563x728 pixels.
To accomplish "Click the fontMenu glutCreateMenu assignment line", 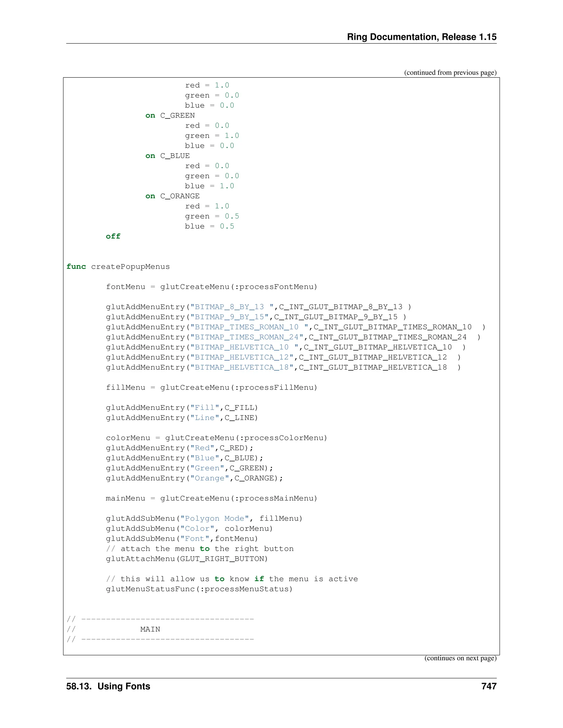I will point(211,287).
